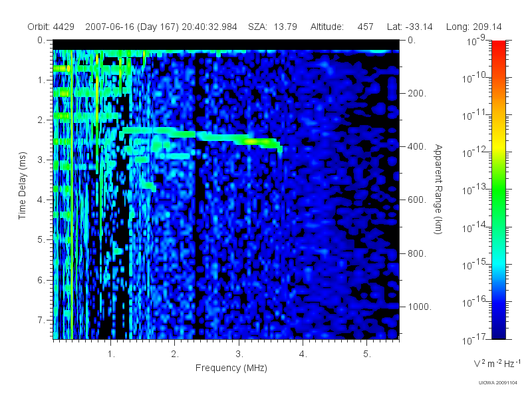Click the colorbar label '10^-10'
Screen dimensions: 532x399
coord(475,78)
